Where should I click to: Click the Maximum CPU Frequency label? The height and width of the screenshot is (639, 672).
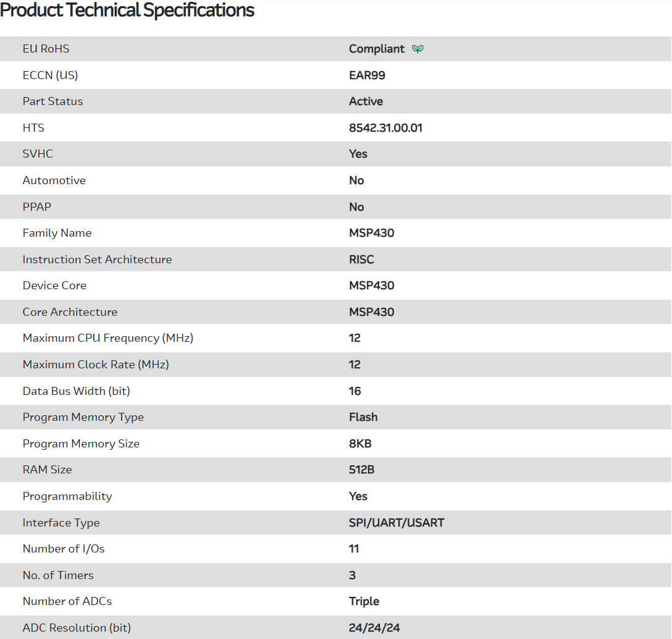coord(107,338)
